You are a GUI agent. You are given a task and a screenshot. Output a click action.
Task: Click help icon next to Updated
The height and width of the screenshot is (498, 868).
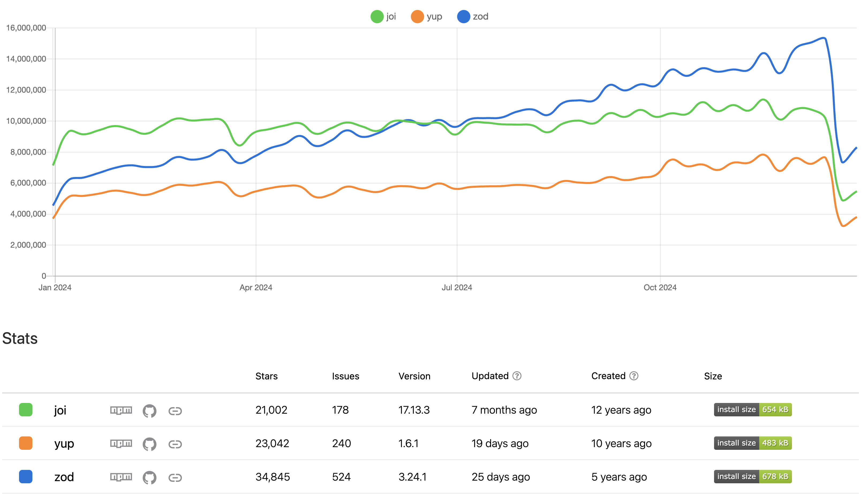point(517,376)
